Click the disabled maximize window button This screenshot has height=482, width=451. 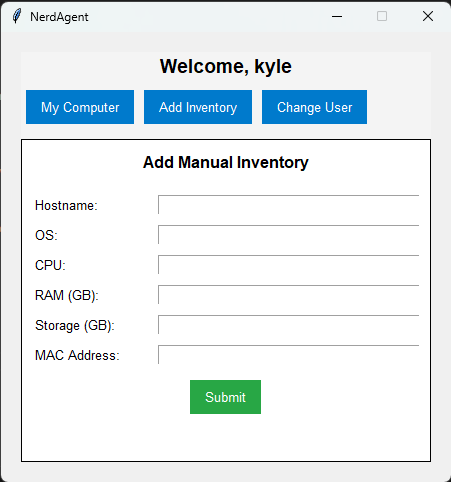[382, 16]
